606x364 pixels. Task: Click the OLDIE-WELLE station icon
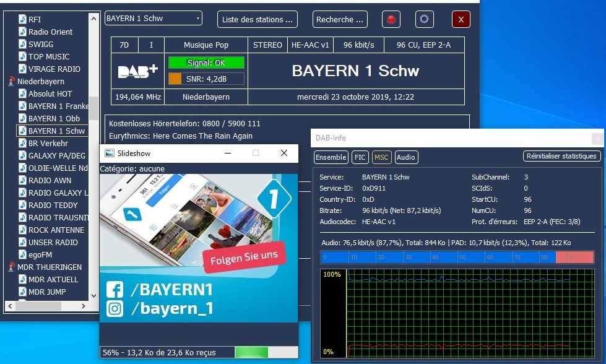[22, 168]
